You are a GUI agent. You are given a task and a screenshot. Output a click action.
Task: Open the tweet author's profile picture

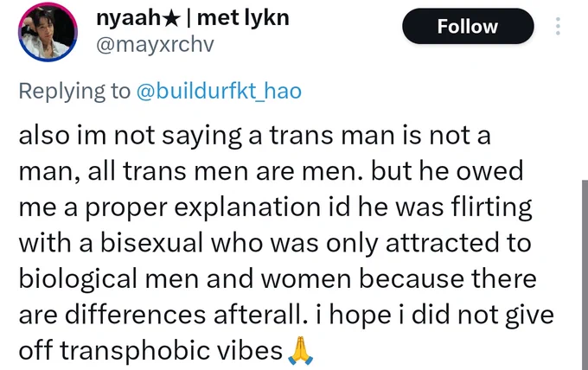tap(48, 32)
